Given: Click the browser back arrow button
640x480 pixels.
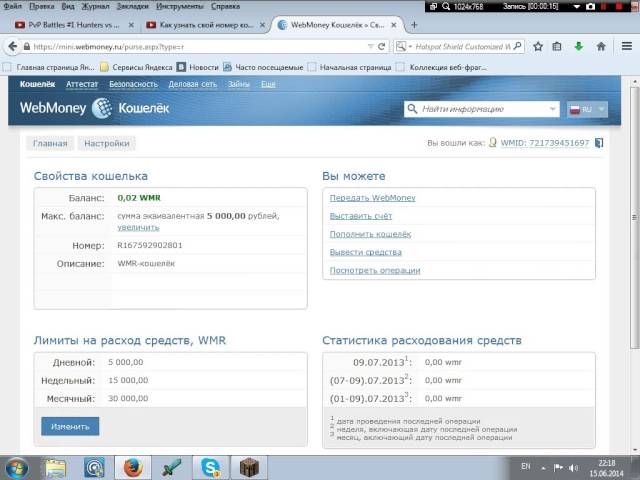Looking at the screenshot, I should [13, 47].
